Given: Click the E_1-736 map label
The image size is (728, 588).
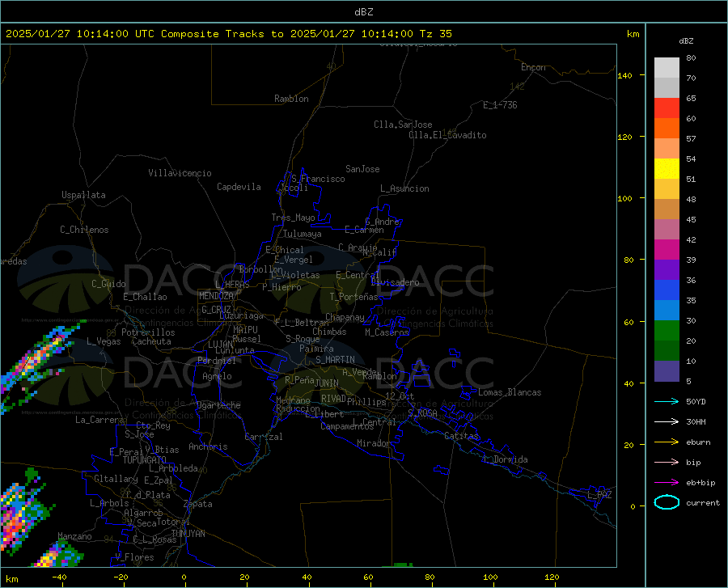Looking at the screenshot, I should 500,105.
